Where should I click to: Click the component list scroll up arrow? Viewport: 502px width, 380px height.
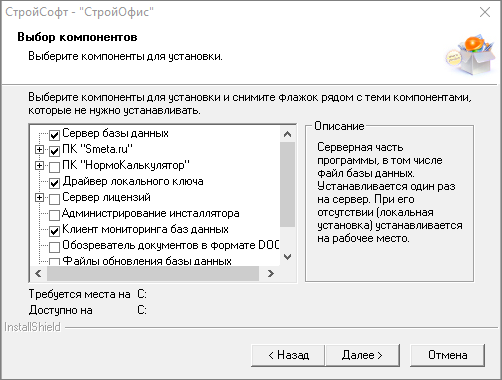pos(287,134)
